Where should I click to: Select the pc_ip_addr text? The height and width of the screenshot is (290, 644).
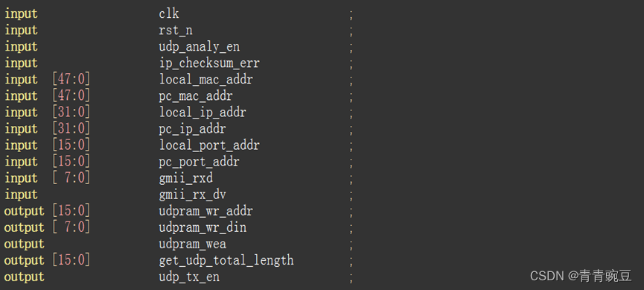tap(192, 129)
